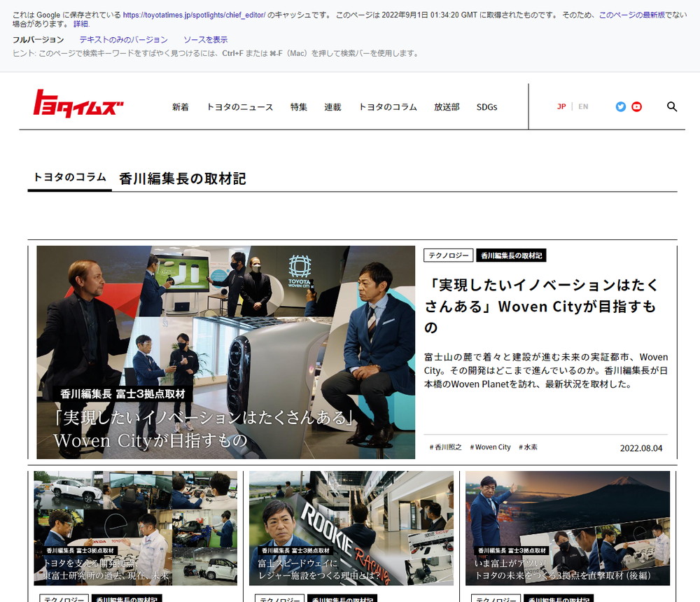Switch language to EN
Image resolution: width=700 pixels, height=602 pixels.
click(583, 106)
